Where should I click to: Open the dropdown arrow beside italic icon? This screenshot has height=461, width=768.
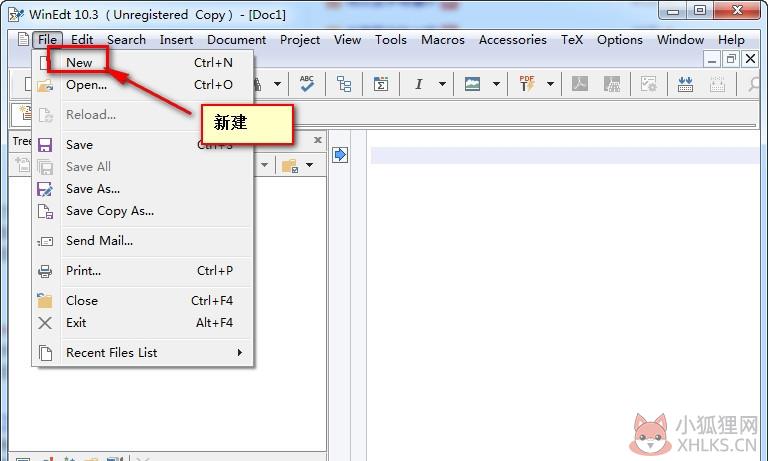442,84
